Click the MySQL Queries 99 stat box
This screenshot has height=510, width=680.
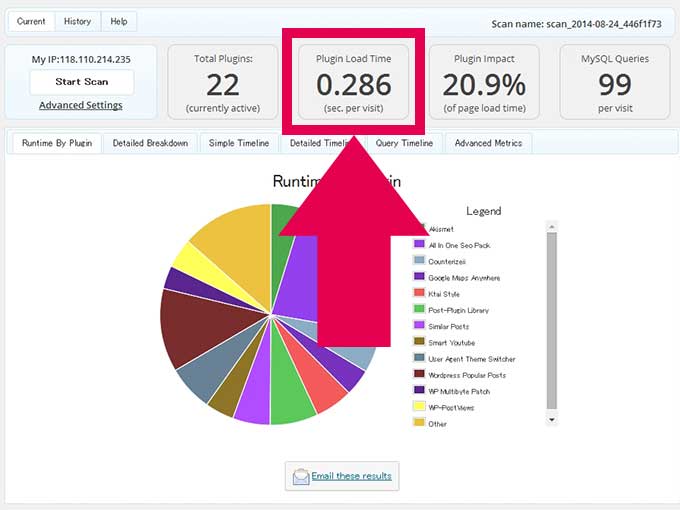coord(614,82)
